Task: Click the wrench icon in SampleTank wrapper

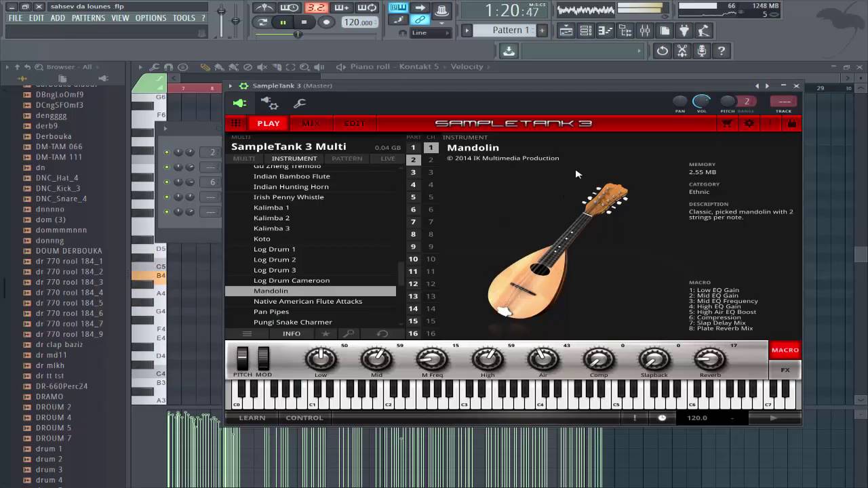Action: click(299, 103)
